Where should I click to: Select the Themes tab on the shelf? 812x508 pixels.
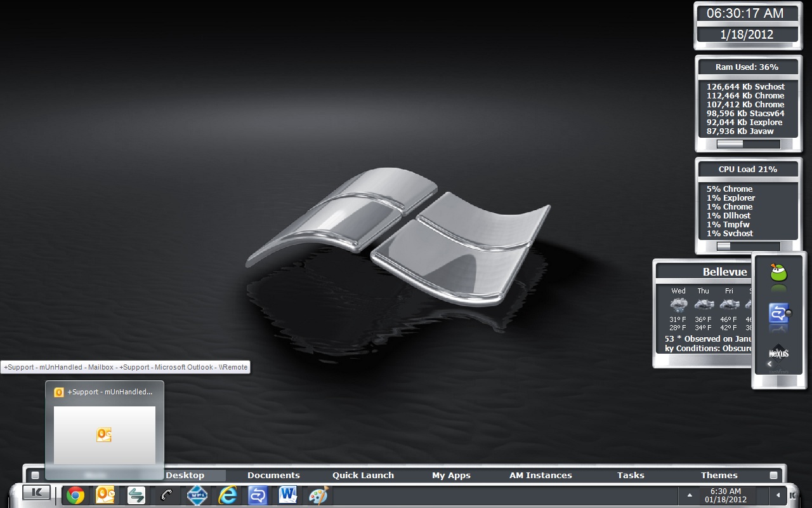tap(719, 475)
